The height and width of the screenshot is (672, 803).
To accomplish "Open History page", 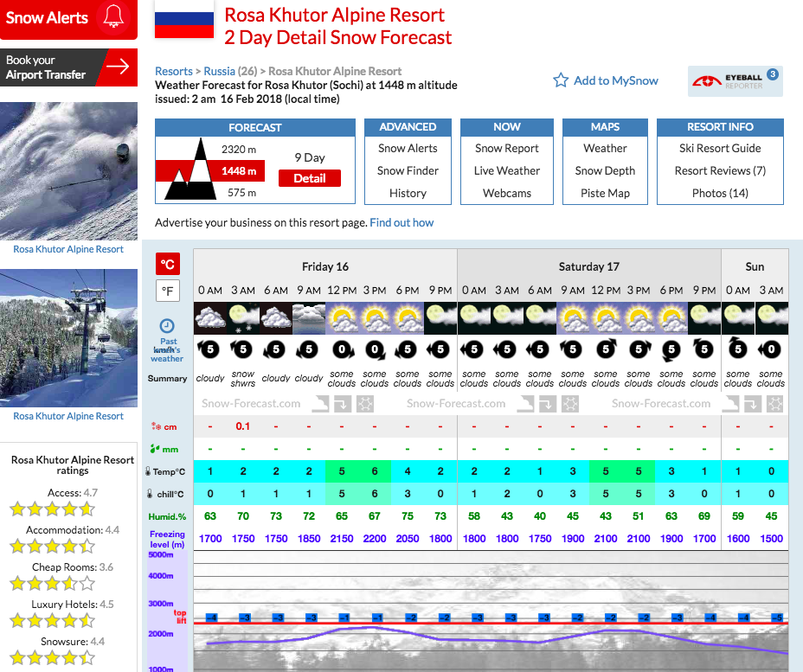I will point(408,194).
